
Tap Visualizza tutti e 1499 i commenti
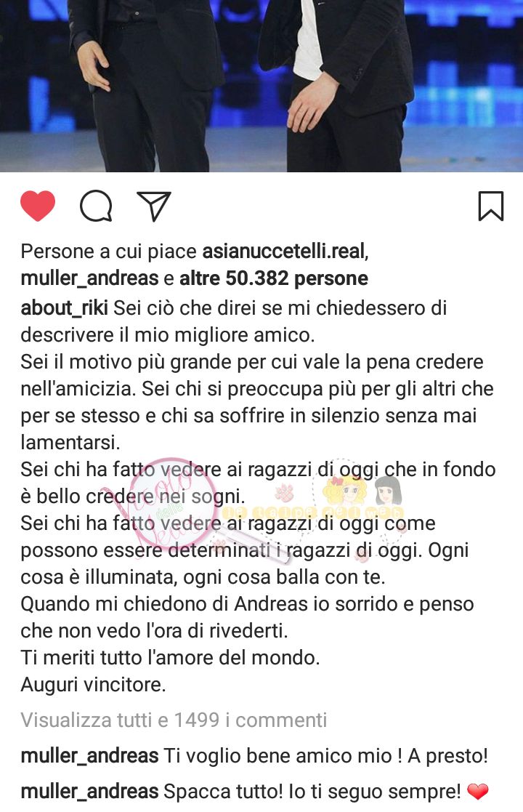(174, 720)
